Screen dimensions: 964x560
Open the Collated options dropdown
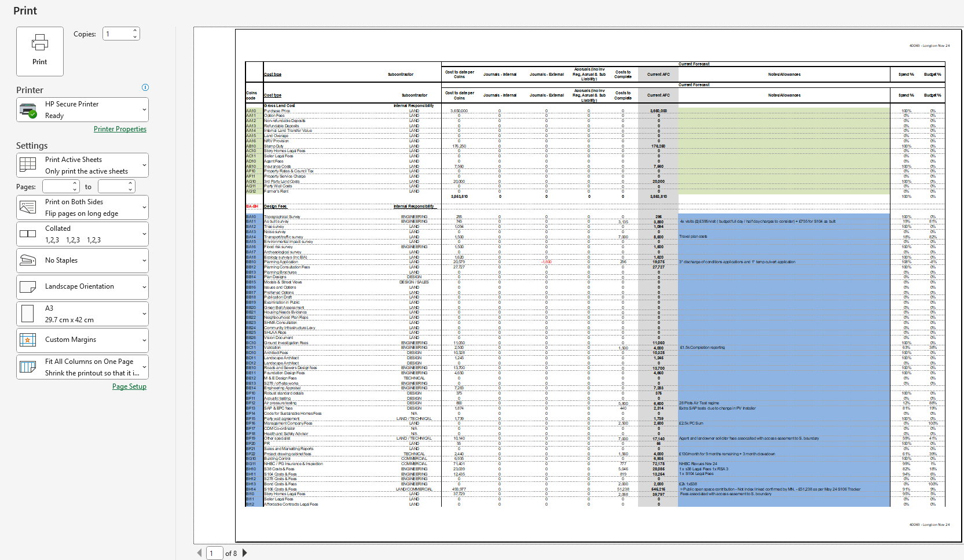point(83,234)
